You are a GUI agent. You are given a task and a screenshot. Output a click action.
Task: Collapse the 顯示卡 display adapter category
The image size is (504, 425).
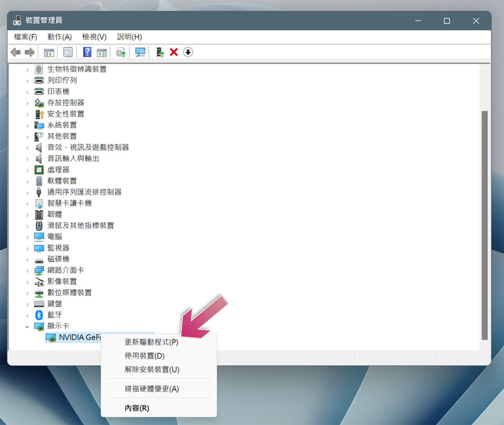tap(27, 327)
